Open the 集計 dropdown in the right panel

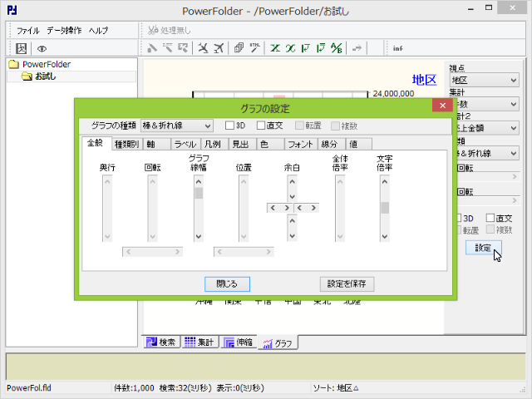(x=487, y=104)
